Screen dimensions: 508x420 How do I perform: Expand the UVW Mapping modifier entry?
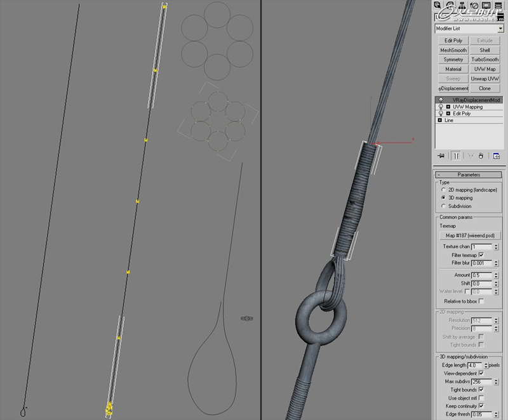click(449, 106)
